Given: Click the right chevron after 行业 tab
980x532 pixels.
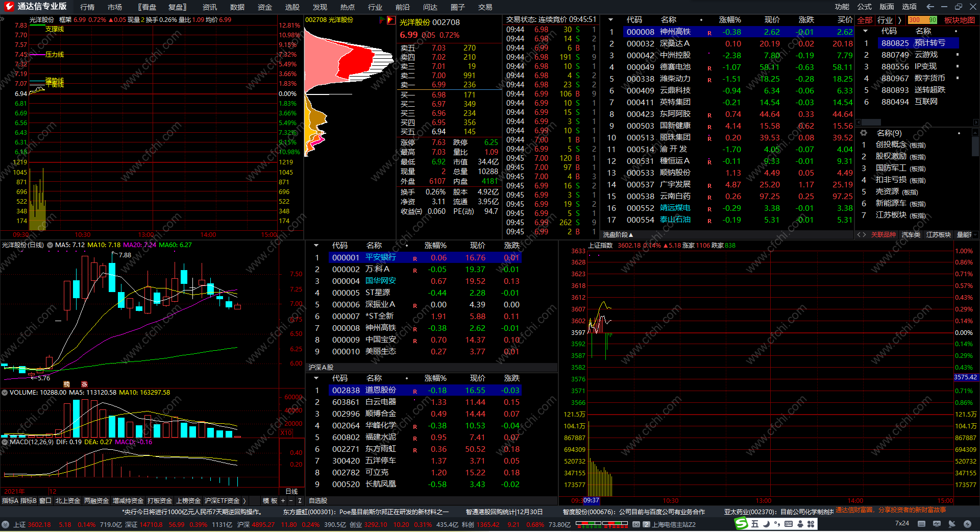Looking at the screenshot, I should (x=899, y=20).
